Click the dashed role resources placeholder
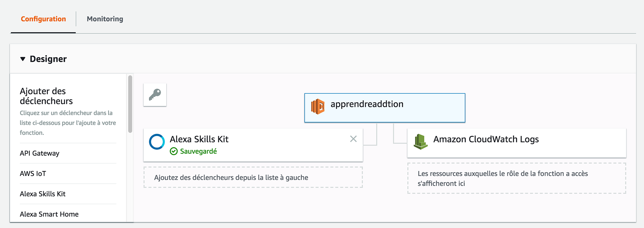 tap(517, 178)
